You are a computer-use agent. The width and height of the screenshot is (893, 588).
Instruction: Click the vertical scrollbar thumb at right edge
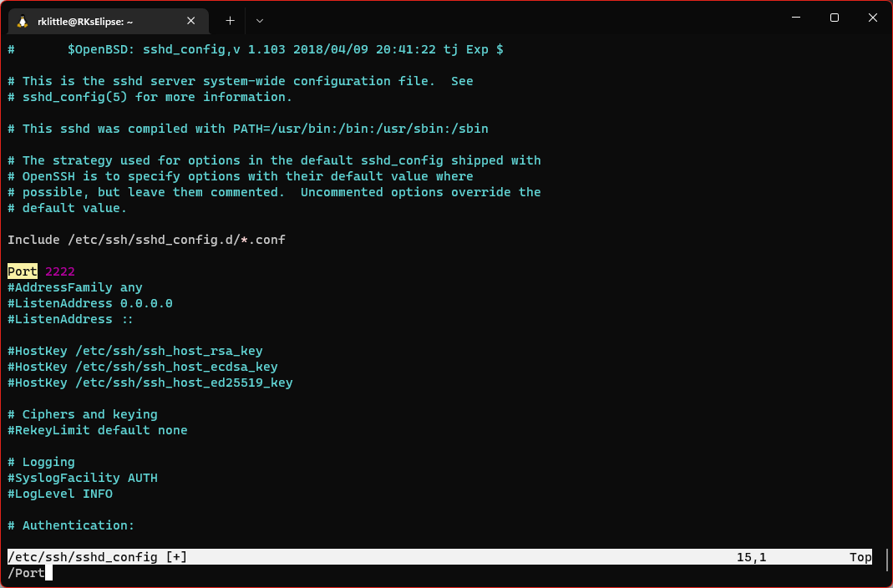[x=887, y=560]
